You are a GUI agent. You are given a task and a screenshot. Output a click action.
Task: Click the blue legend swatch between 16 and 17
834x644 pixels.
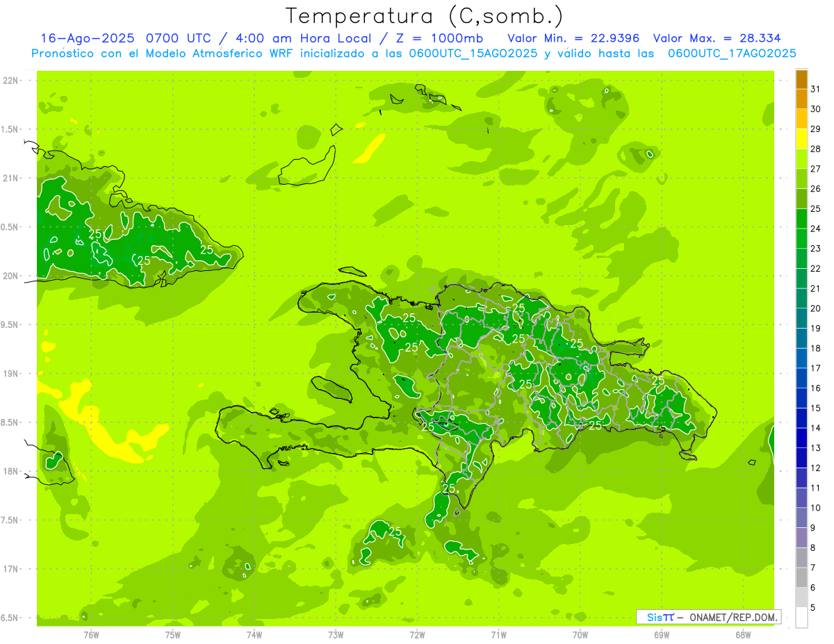(x=801, y=378)
